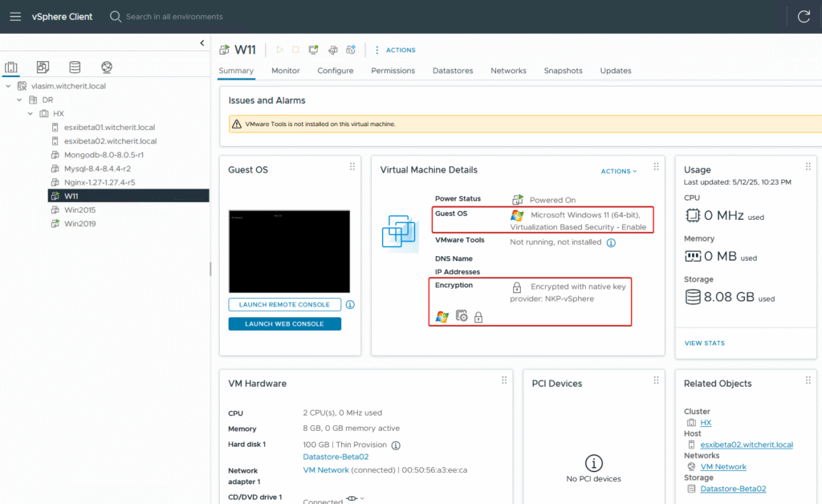822x504 pixels.
Task: Focus the Search in all environments field
Action: click(174, 17)
